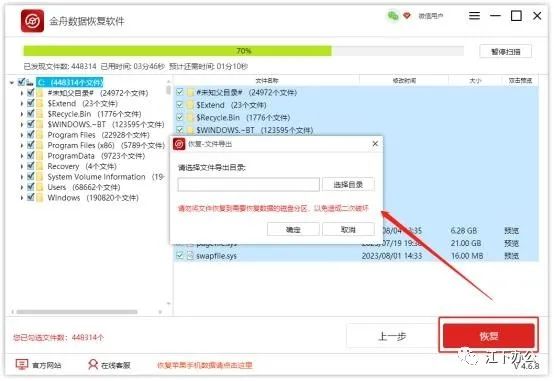Open the hamburger menu icon
Viewport: 554px width, 381px height.
[474, 16]
